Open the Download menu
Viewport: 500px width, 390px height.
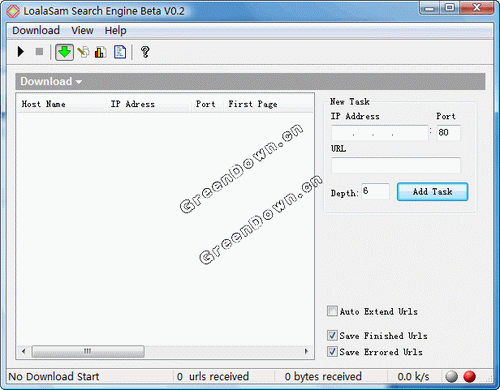(36, 31)
